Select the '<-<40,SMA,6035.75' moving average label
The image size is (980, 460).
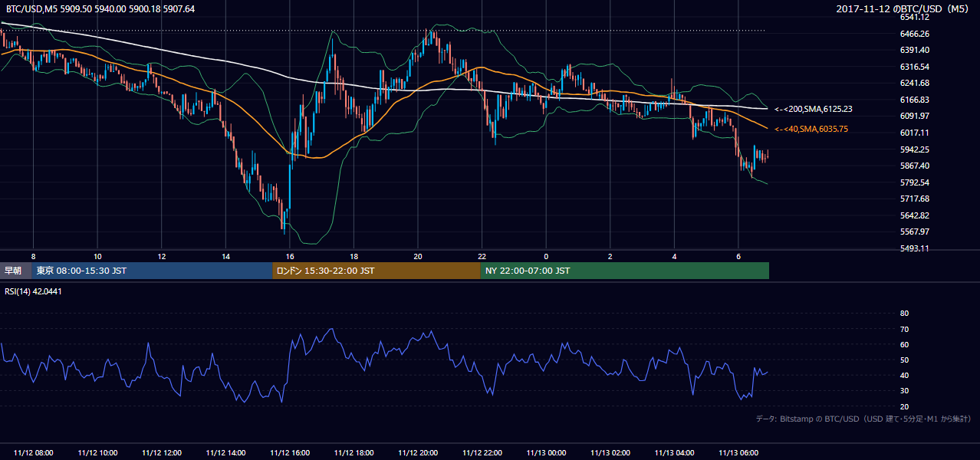tap(811, 129)
